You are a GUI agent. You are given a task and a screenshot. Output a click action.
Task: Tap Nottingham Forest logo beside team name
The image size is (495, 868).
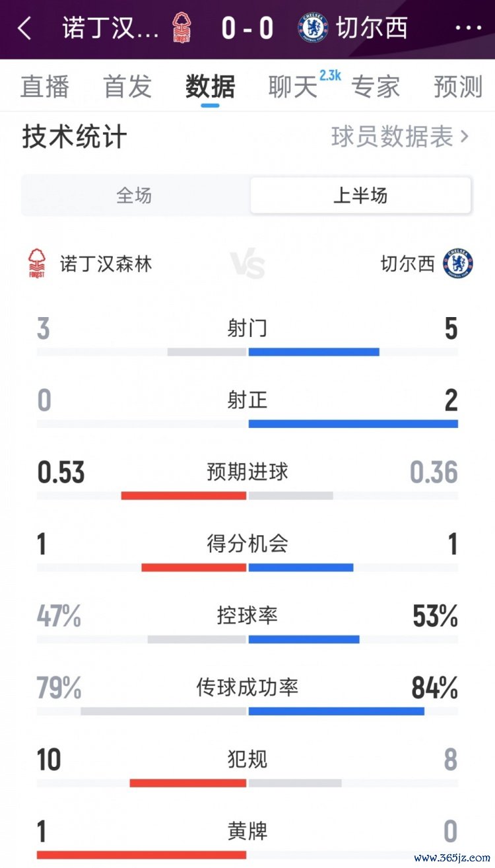coord(37,264)
